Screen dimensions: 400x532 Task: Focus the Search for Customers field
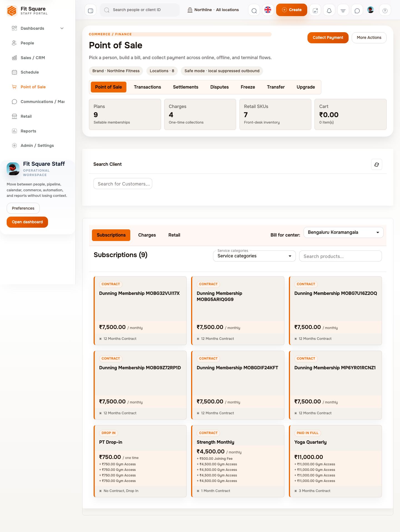click(x=123, y=184)
